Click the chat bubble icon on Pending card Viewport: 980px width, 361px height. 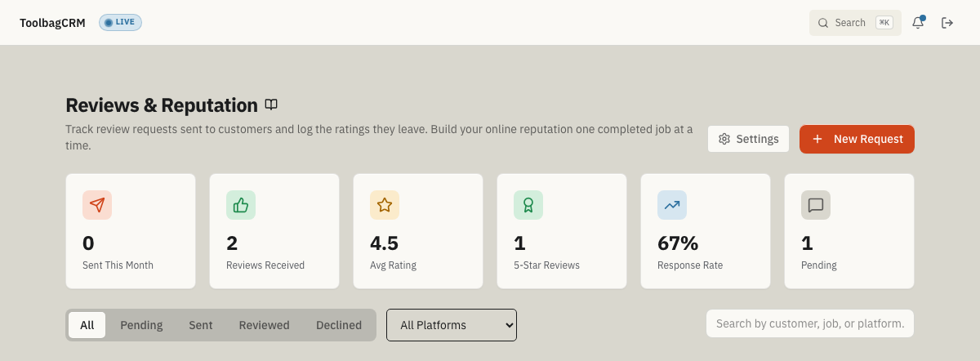[816, 205]
